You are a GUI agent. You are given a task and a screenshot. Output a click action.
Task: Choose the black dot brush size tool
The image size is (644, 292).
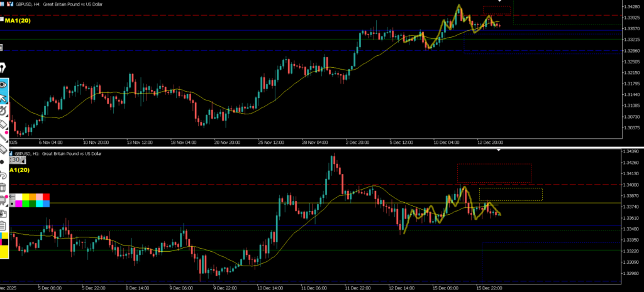click(3, 161)
